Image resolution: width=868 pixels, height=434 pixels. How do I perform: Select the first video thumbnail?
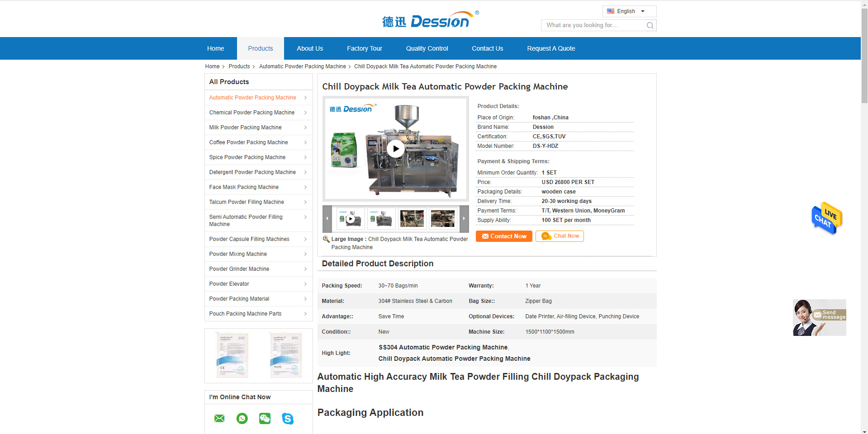[x=351, y=219]
